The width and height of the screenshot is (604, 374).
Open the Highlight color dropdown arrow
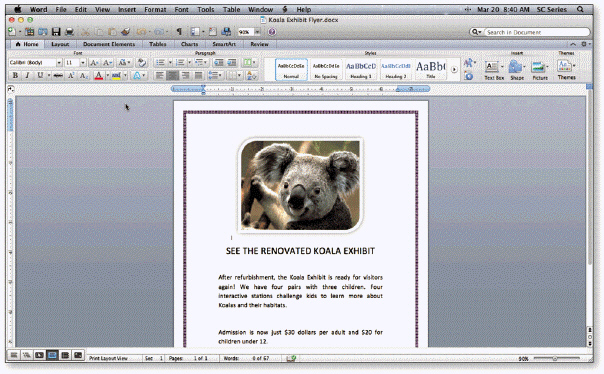[125, 75]
